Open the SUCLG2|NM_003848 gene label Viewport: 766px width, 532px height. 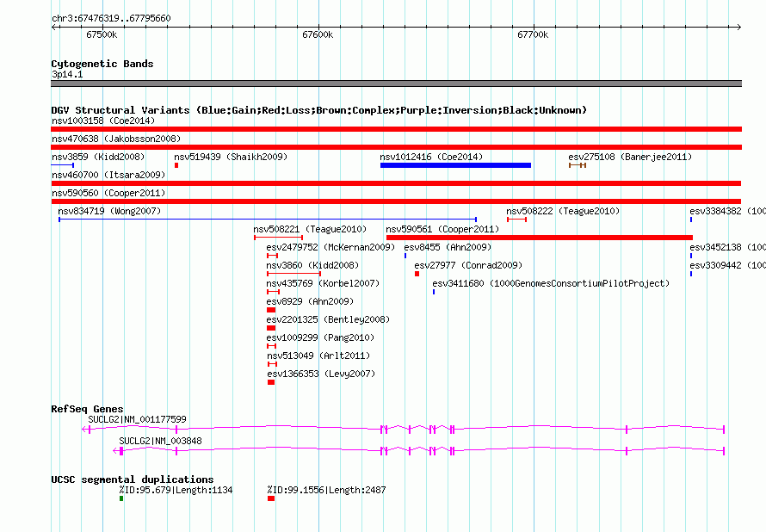(160, 441)
